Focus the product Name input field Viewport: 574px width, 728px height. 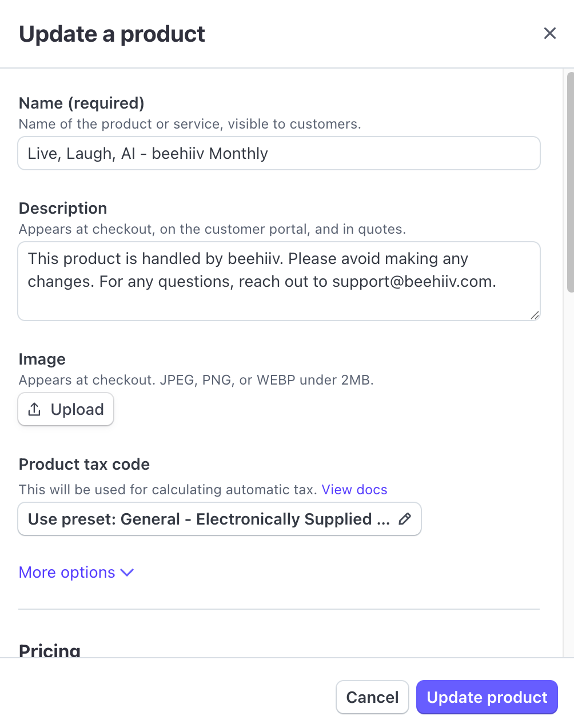click(278, 153)
